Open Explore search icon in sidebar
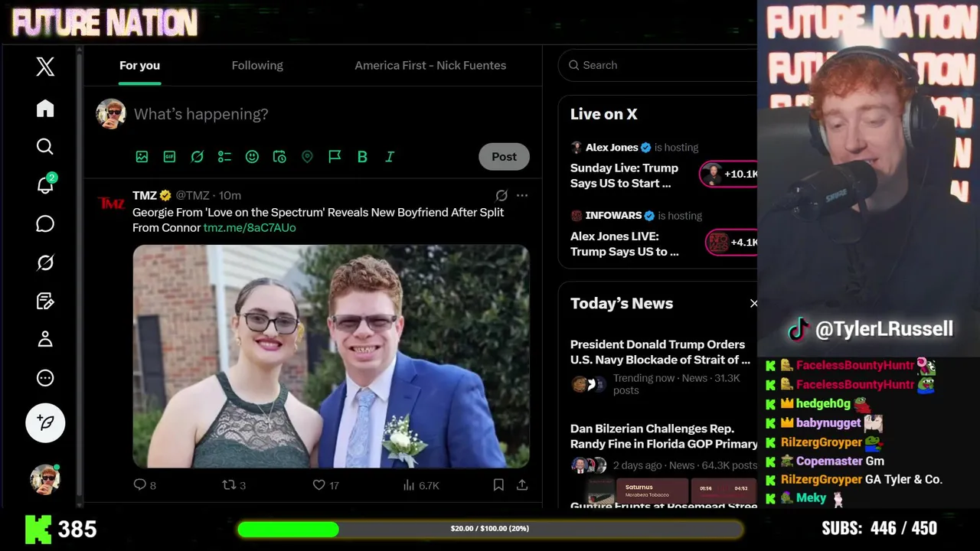 [x=45, y=146]
